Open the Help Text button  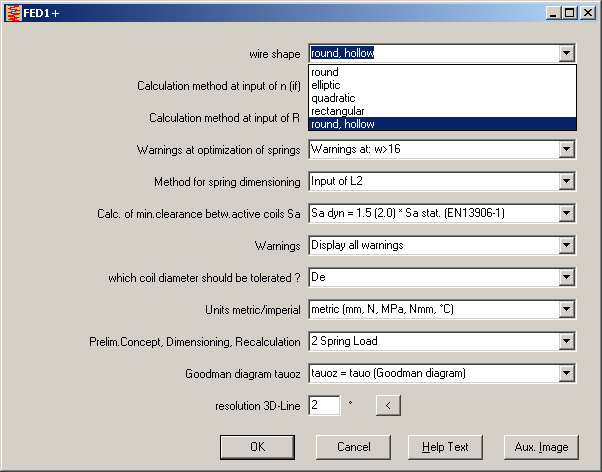(445, 447)
